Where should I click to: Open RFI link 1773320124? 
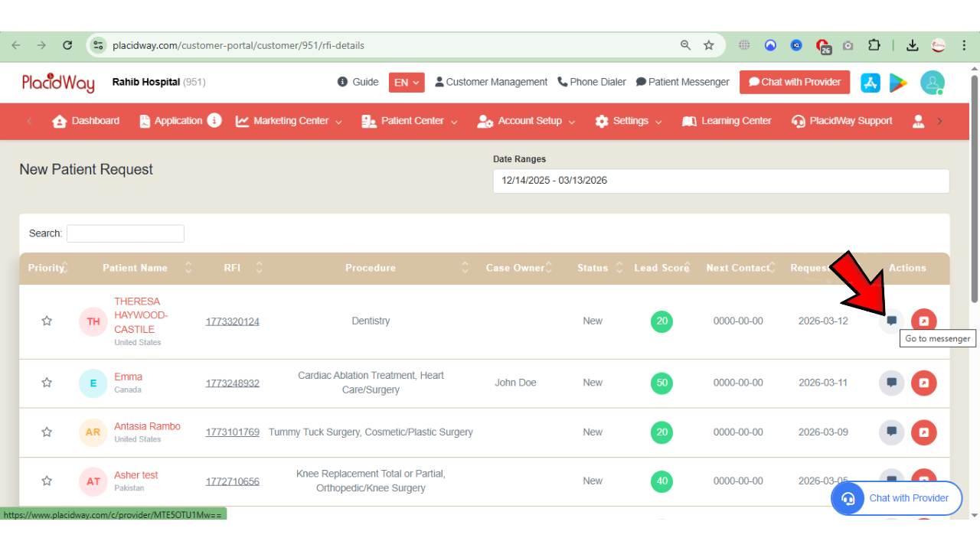pos(232,321)
